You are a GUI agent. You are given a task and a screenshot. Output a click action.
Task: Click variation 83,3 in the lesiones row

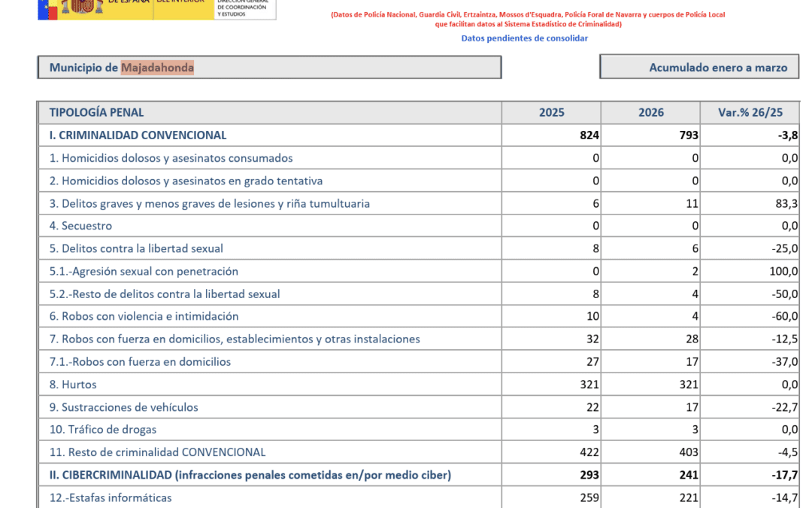click(x=786, y=204)
